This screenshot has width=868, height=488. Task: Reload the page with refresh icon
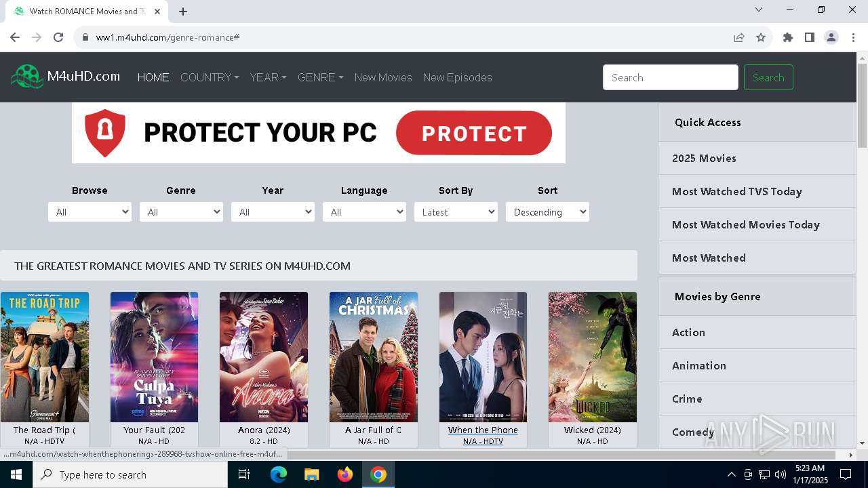[x=58, y=37]
